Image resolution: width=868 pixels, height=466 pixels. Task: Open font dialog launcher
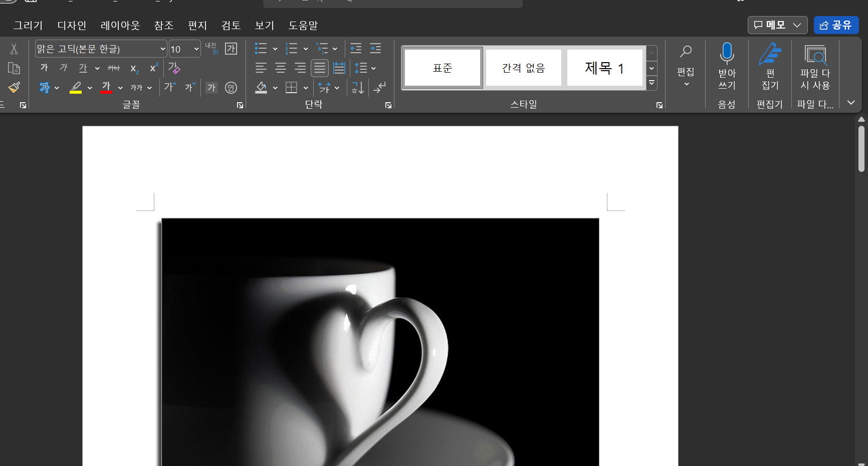click(x=240, y=105)
